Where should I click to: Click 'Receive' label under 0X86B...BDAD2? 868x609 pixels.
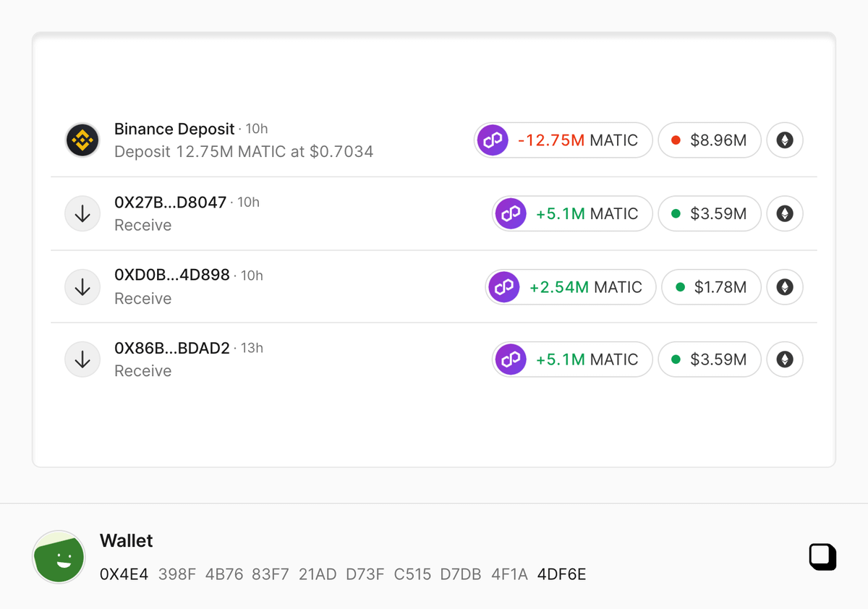(x=142, y=371)
